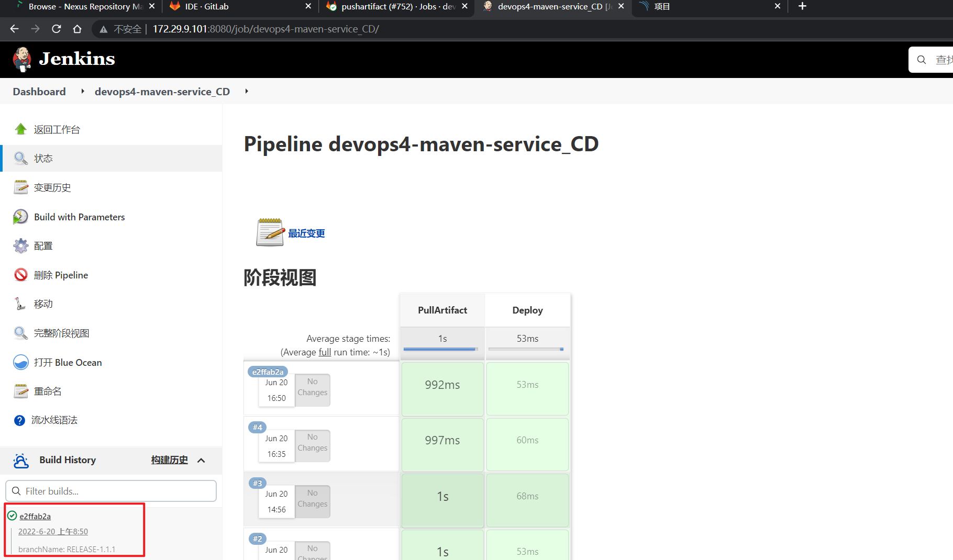Switch to the 项目 tab
Viewport: 953px width, 560px height.
708,7
